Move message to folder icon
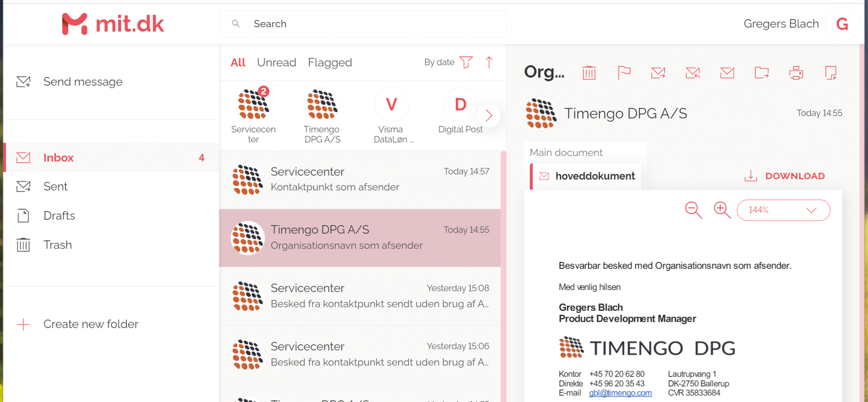Image resolution: width=868 pixels, height=402 pixels. click(x=762, y=73)
